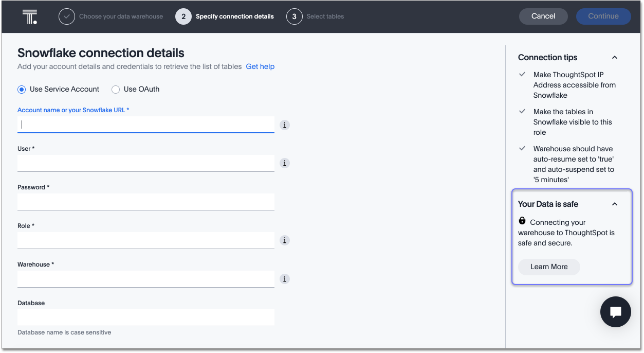Click the ThoughtSpot logo

click(29, 16)
